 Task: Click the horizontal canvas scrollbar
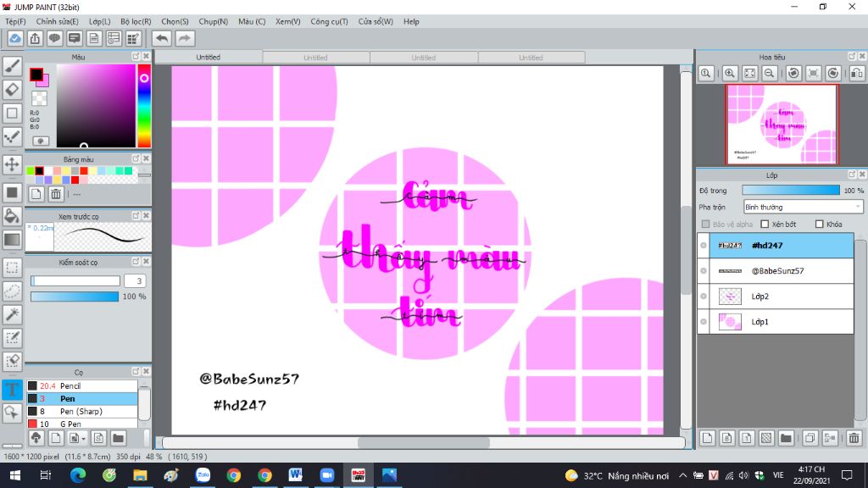(x=424, y=442)
